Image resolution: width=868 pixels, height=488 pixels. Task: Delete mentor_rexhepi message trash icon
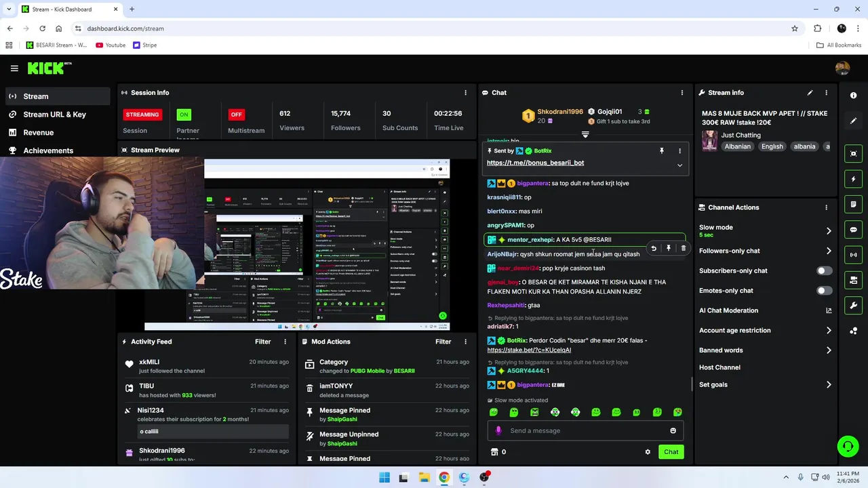[x=683, y=249]
